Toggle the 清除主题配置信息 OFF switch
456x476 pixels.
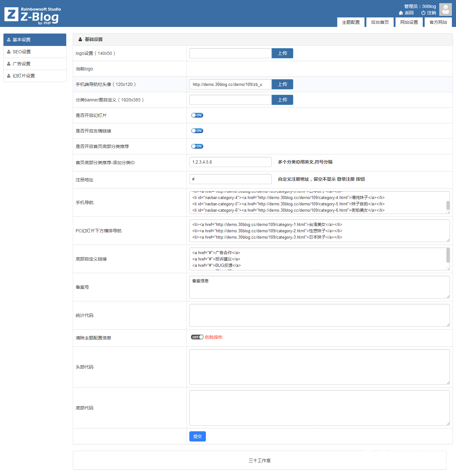click(x=197, y=337)
